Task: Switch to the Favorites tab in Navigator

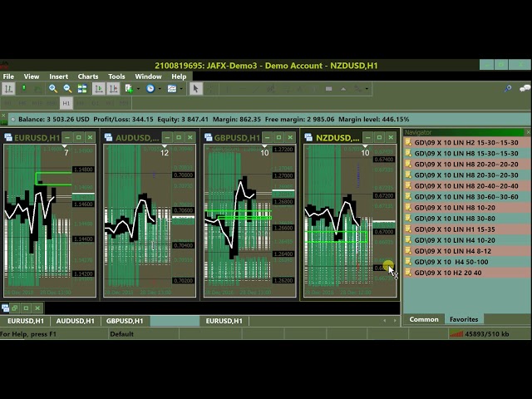Action: tap(464, 319)
